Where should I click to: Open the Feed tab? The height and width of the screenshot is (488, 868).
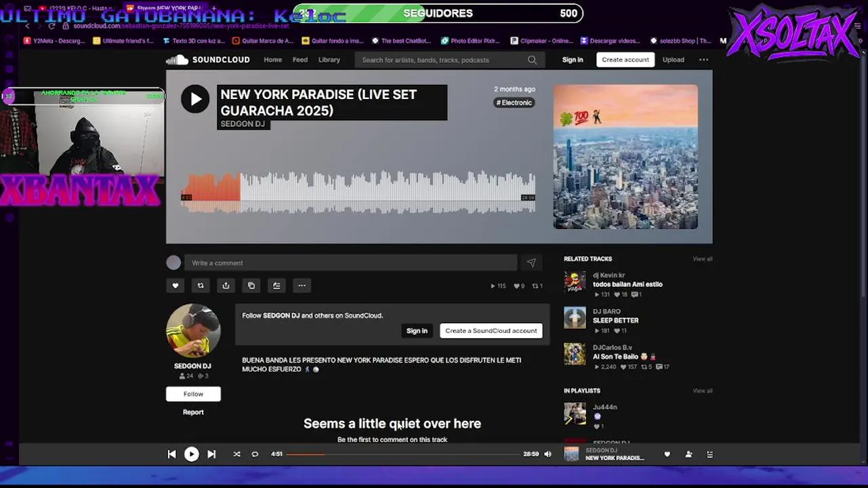[300, 60]
